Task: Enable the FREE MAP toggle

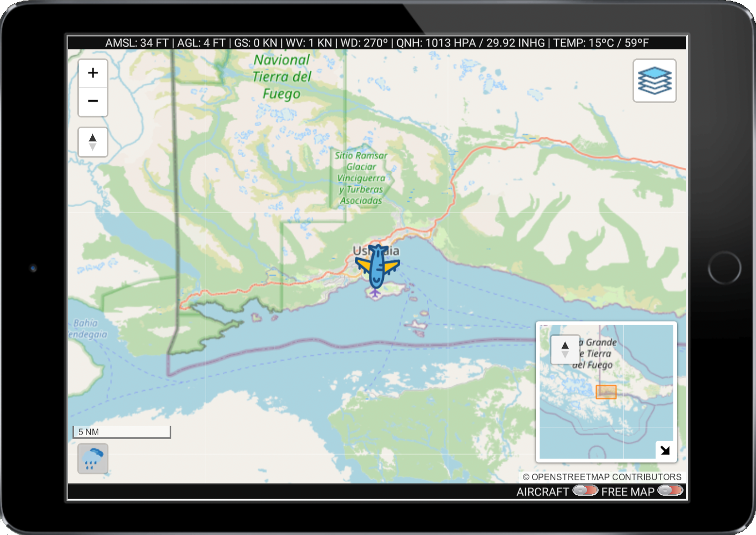Action: point(670,490)
